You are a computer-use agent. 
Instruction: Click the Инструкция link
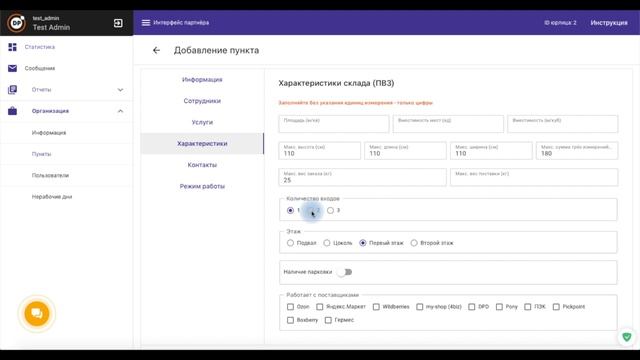[609, 23]
